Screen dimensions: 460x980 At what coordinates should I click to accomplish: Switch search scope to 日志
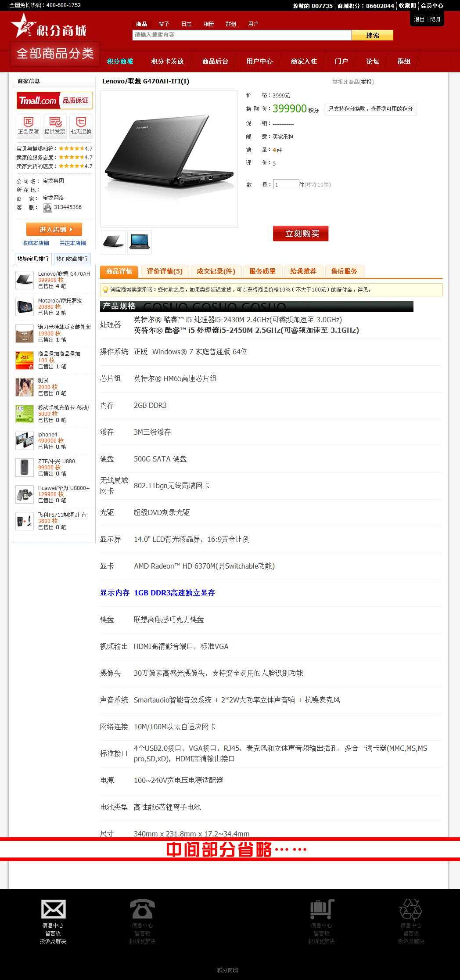pyautogui.click(x=186, y=24)
